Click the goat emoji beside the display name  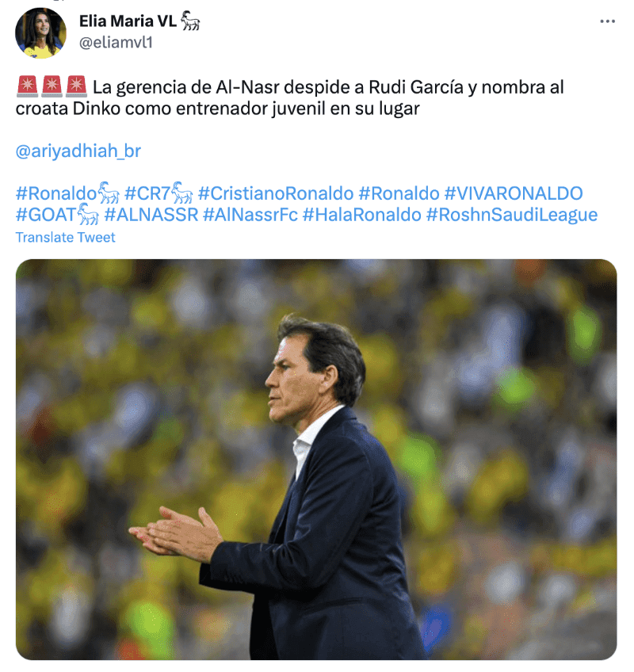pos(190,21)
